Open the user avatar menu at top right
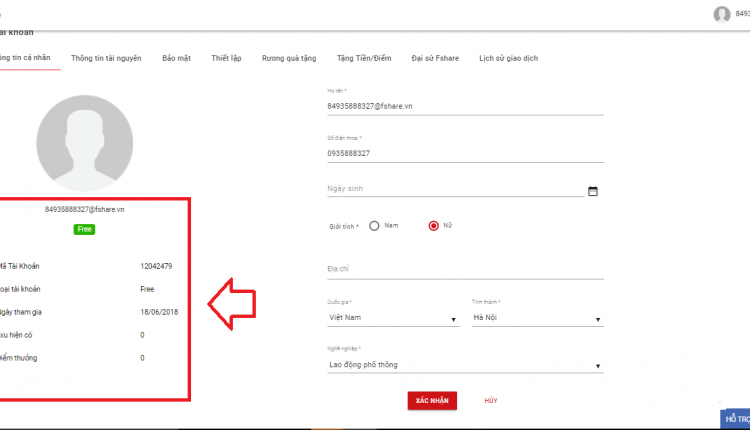The height and width of the screenshot is (430, 750). point(722,14)
